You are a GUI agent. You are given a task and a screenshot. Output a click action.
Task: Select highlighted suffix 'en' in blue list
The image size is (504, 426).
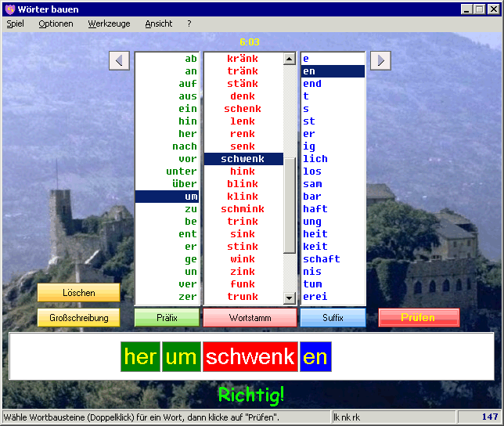[x=333, y=71]
